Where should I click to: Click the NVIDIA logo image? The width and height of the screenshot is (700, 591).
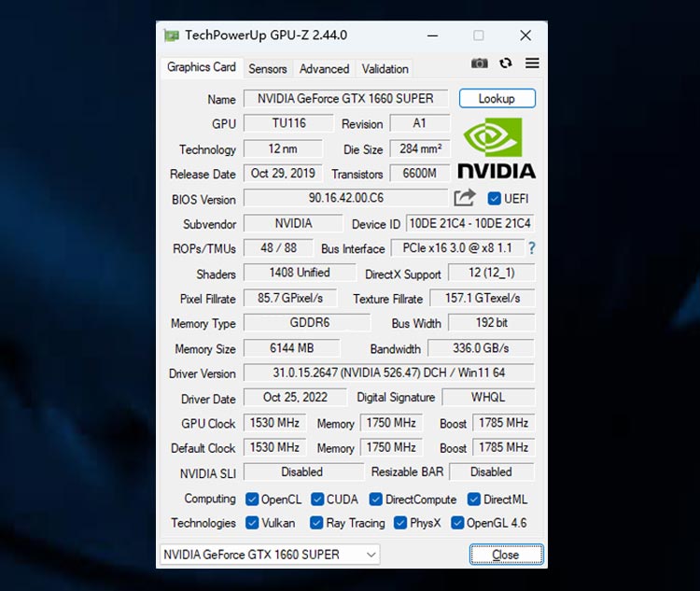(496, 148)
